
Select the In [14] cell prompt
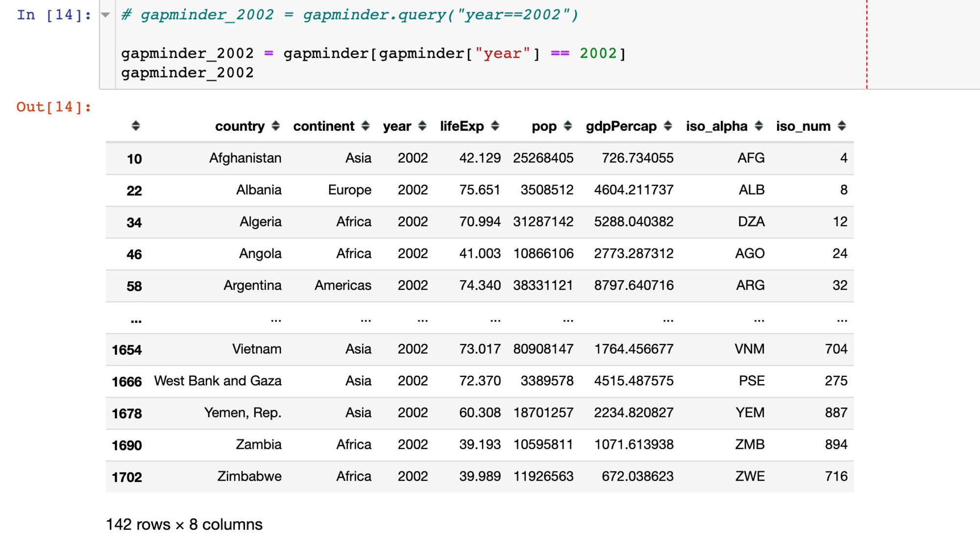54,15
